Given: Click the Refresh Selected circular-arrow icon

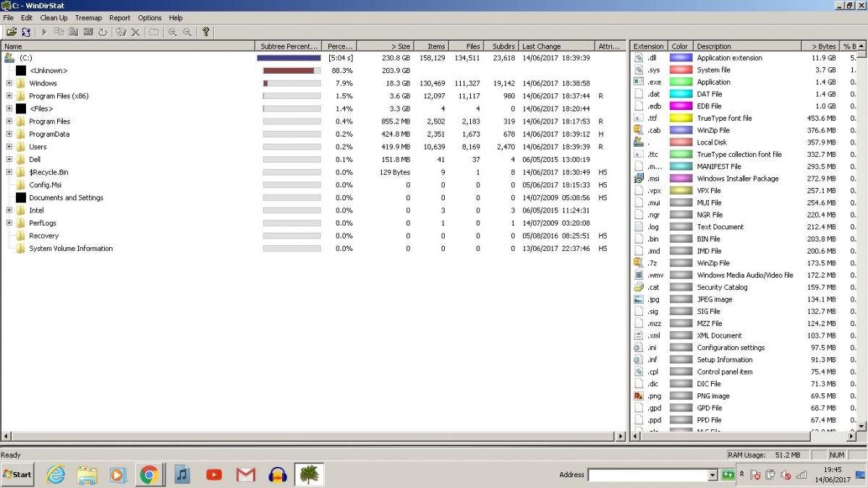Looking at the screenshot, I should click(x=103, y=32).
